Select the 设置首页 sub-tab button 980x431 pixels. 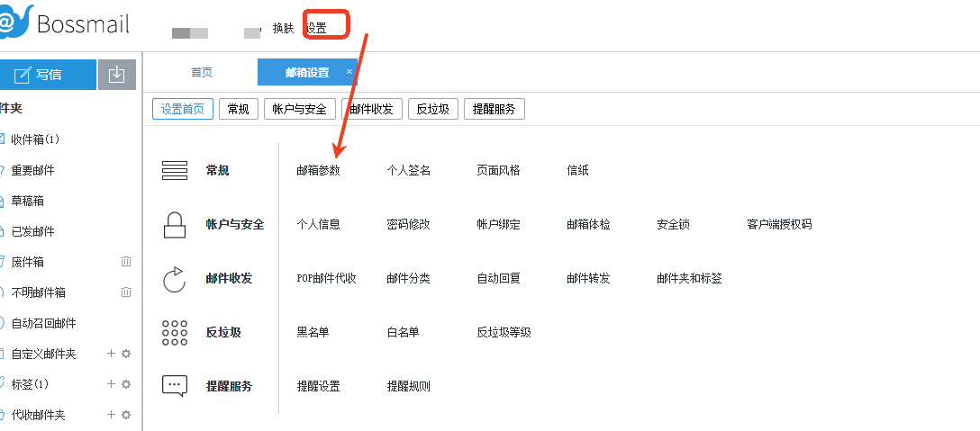coord(183,109)
